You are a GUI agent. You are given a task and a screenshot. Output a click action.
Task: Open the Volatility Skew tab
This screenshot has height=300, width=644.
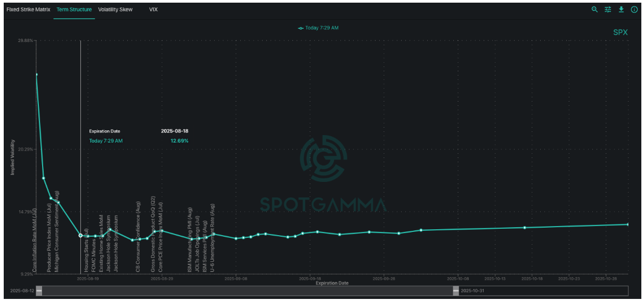coord(116,10)
